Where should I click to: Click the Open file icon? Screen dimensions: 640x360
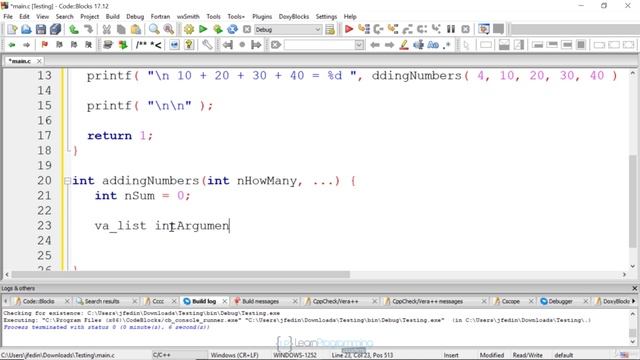tap(26, 29)
